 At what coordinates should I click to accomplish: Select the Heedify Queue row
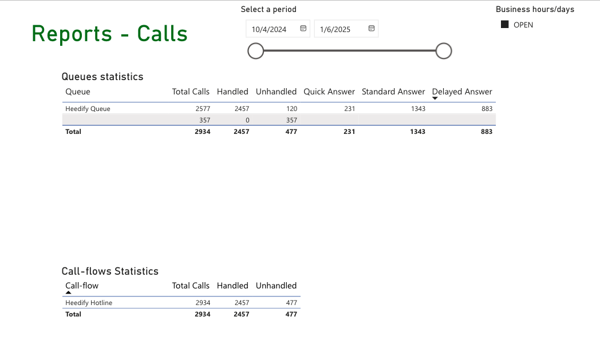click(88, 109)
